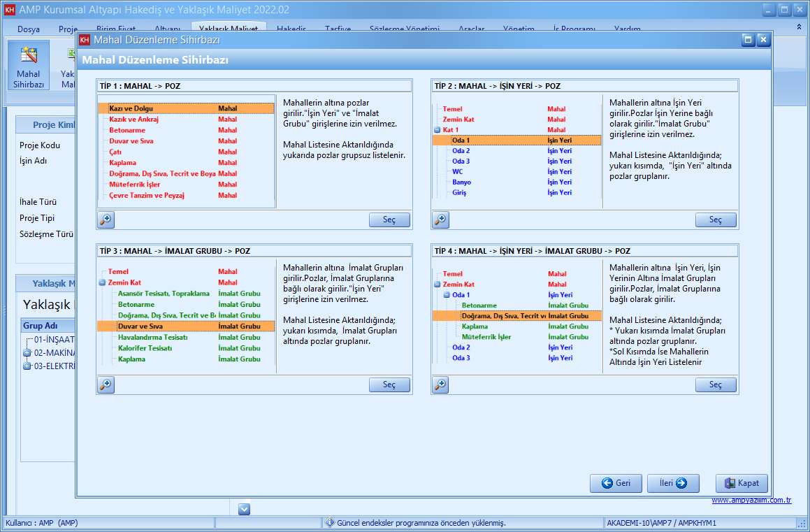The height and width of the screenshot is (532, 810).
Task: Expand the 03-ELEKTRİK group tree node
Action: [27, 366]
